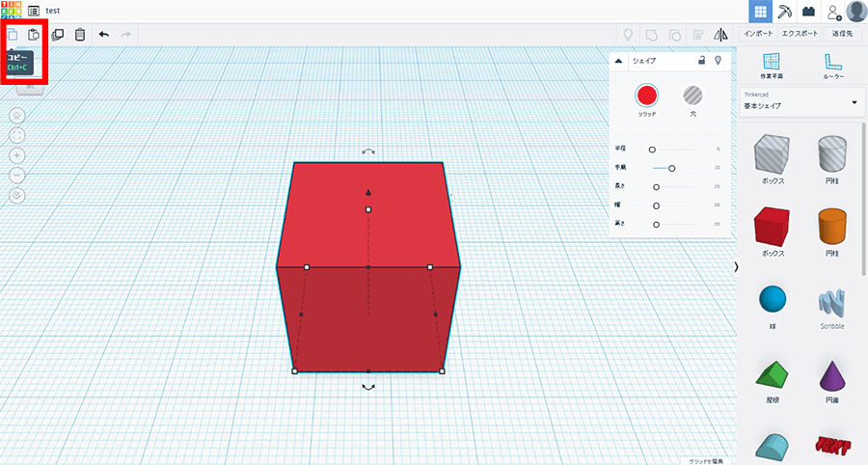
Task: Pick the red ボックス box shape
Action: click(x=773, y=227)
